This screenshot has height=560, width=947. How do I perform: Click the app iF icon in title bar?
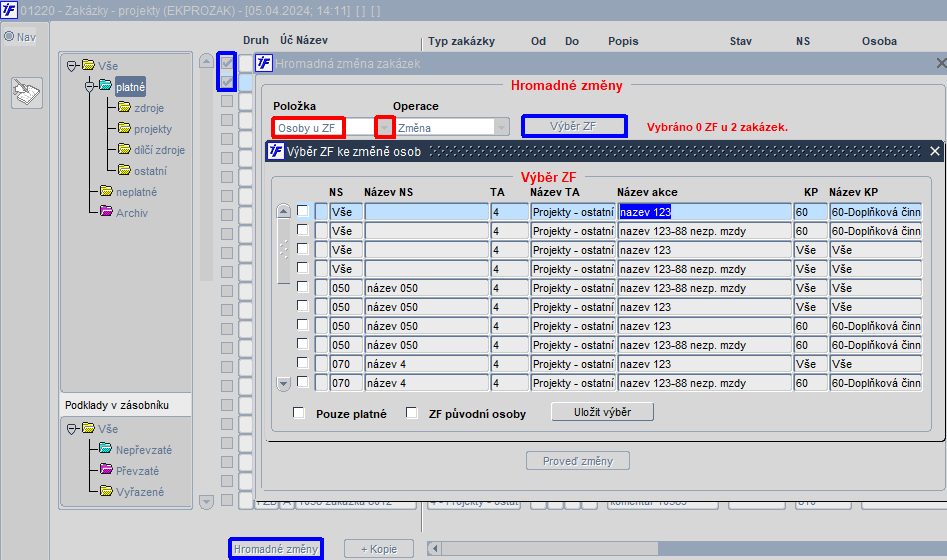[x=9, y=10]
